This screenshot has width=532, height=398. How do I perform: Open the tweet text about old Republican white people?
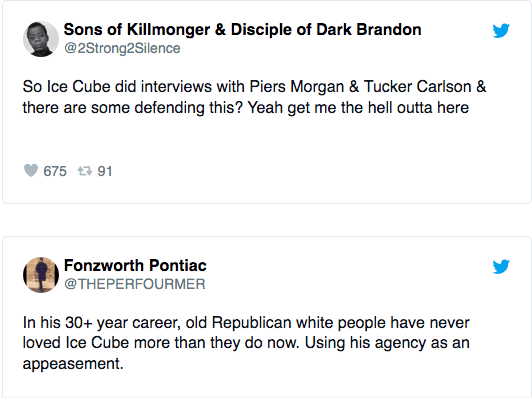tap(246, 343)
